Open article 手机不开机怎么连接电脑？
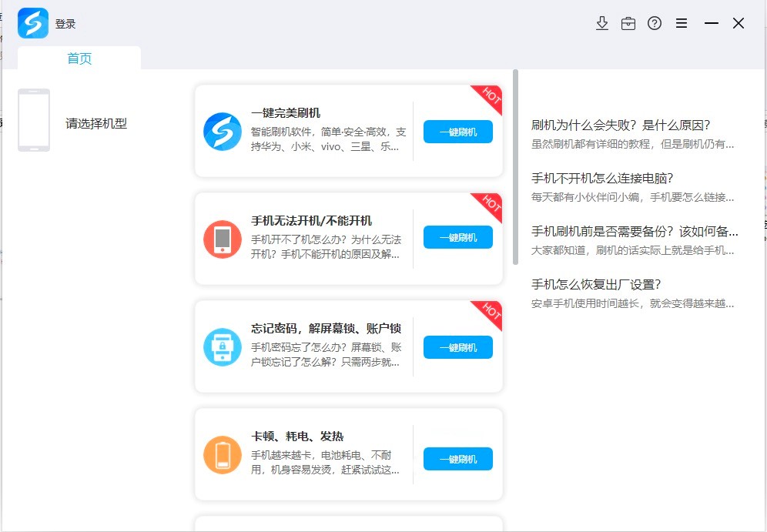This screenshot has width=767, height=532. pyautogui.click(x=603, y=179)
